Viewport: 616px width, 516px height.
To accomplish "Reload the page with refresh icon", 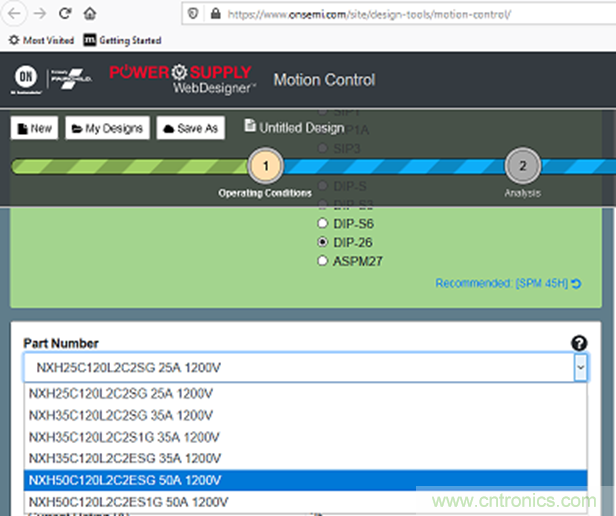I will (65, 14).
